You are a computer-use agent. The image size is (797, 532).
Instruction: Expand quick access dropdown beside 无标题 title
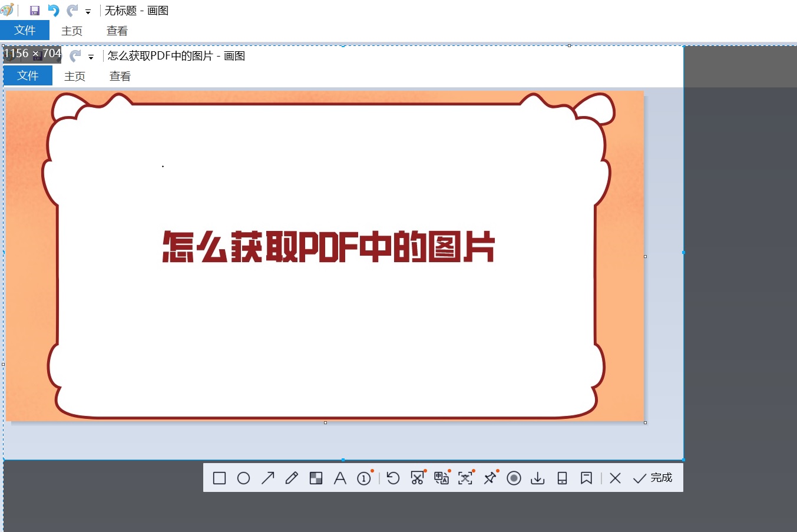[x=88, y=12]
